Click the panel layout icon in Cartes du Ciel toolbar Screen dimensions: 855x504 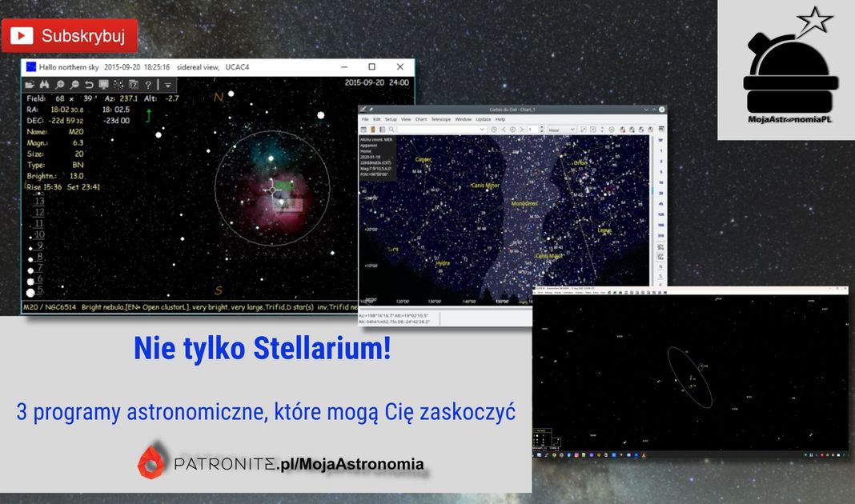pos(382,130)
